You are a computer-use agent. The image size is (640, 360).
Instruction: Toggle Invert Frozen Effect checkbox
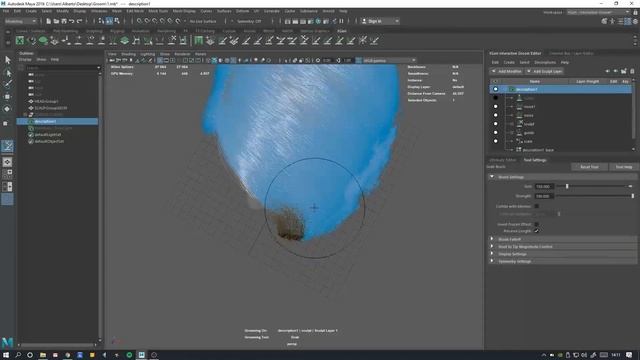[536, 224]
